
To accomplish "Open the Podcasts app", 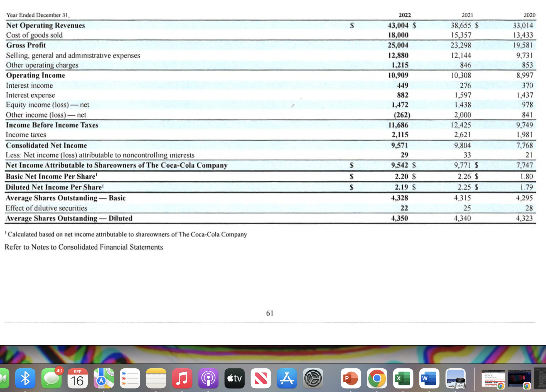I will [x=208, y=378].
